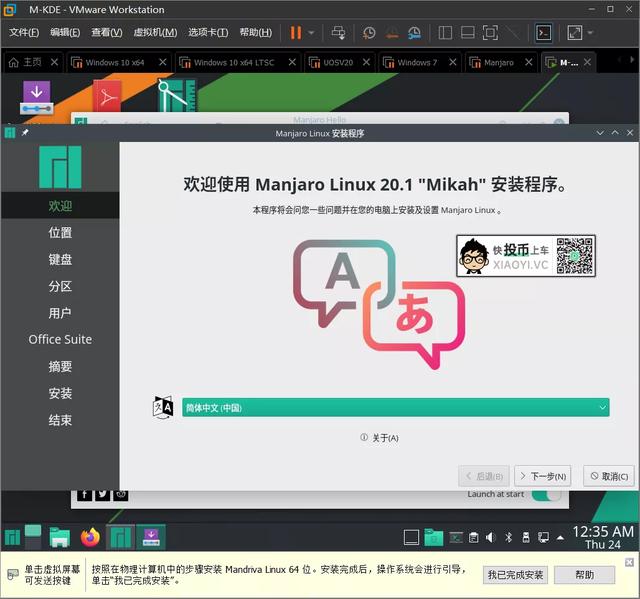Open the 查看(V) menu

coord(107,32)
